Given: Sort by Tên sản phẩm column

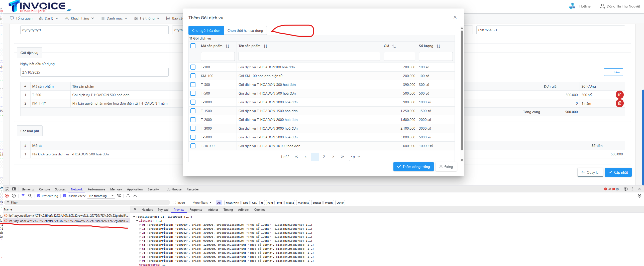Looking at the screenshot, I should (265, 46).
